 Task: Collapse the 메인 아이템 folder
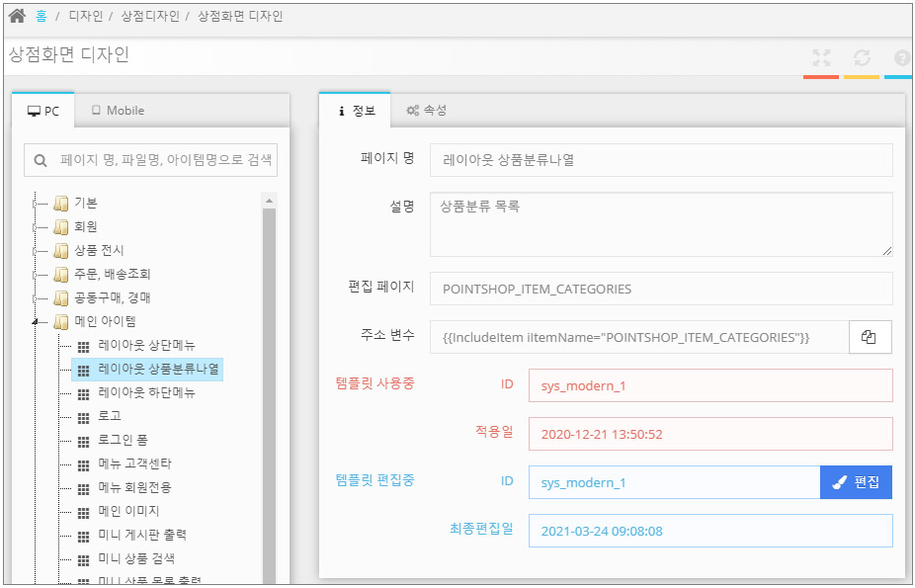(x=37, y=321)
